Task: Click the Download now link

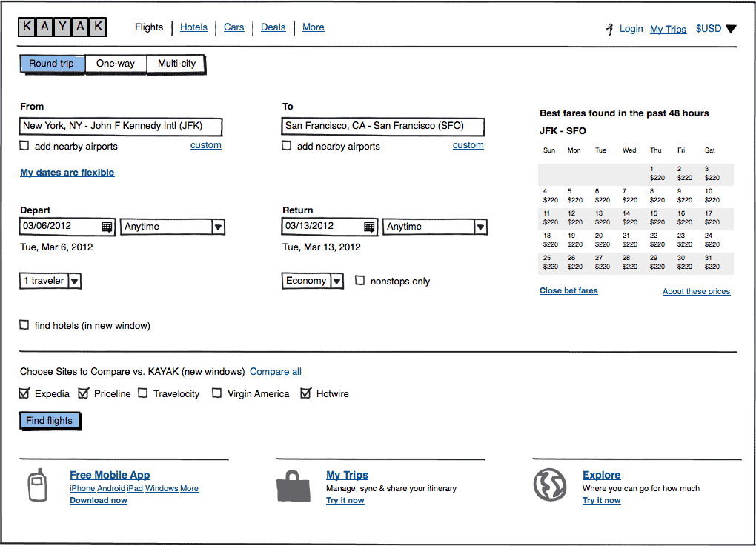Action: [x=99, y=500]
